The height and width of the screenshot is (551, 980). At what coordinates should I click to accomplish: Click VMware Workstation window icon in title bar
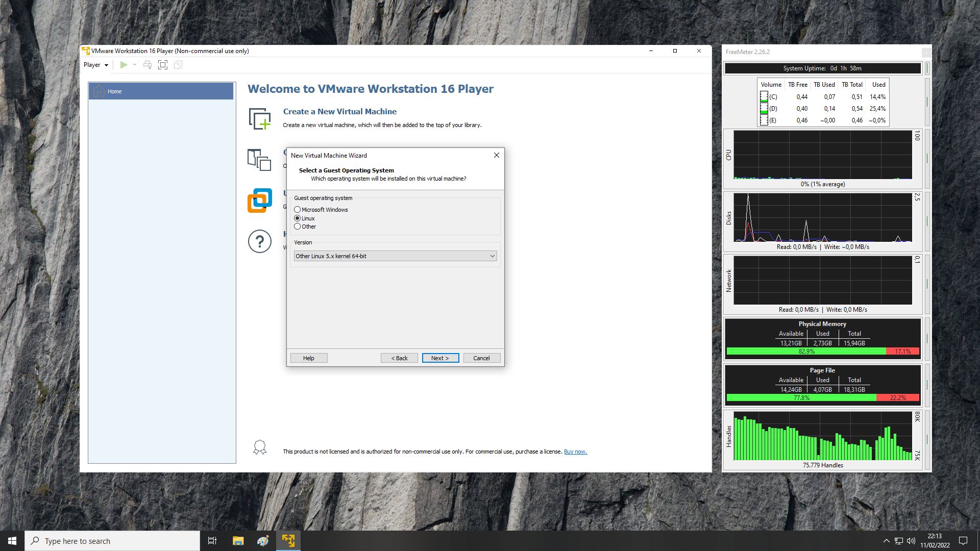[86, 51]
